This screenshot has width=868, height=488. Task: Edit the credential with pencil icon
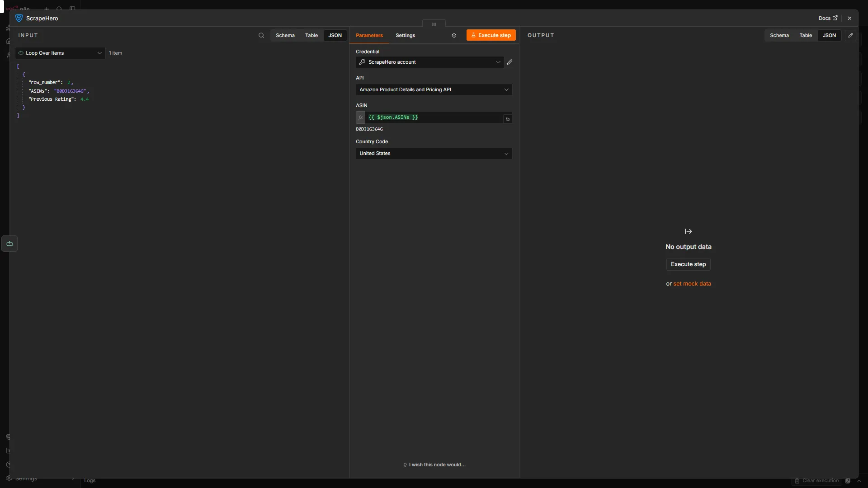(509, 62)
